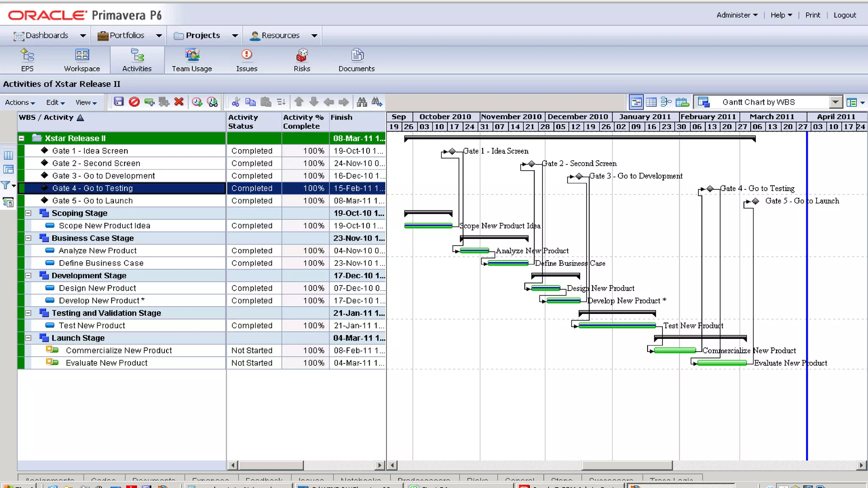Click the Print link
Image resolution: width=868 pixels, height=488 pixels.
(x=812, y=15)
